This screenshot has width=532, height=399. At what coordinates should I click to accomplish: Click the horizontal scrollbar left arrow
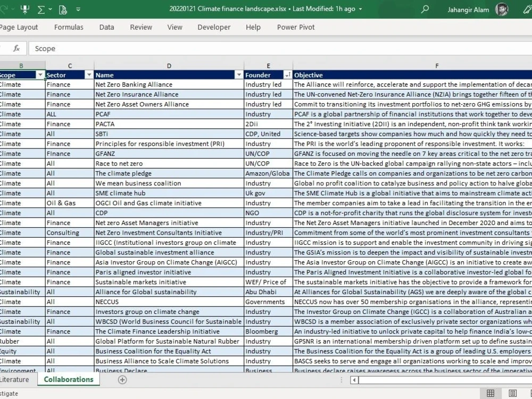click(354, 380)
